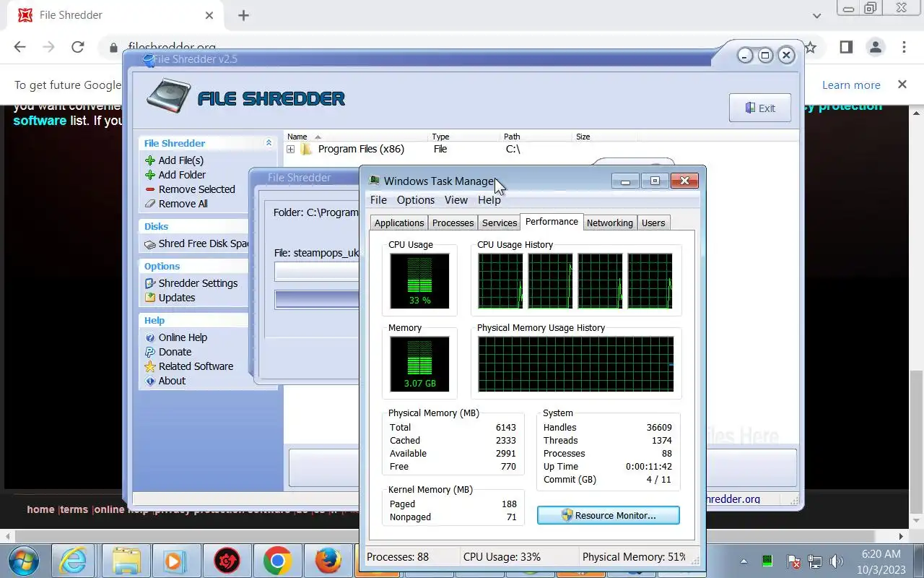The image size is (924, 578).
Task: Open the View menu in Task Manager
Action: point(456,200)
